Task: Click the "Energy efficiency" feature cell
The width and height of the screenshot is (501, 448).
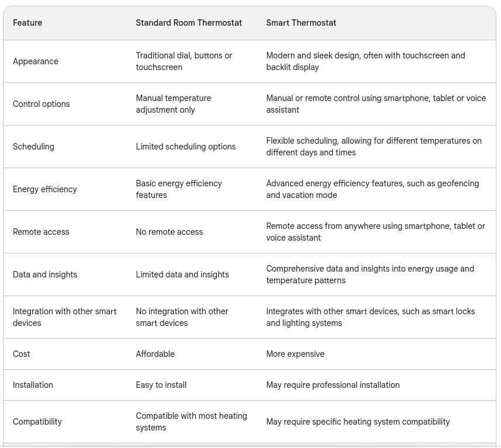Action: coord(45,189)
